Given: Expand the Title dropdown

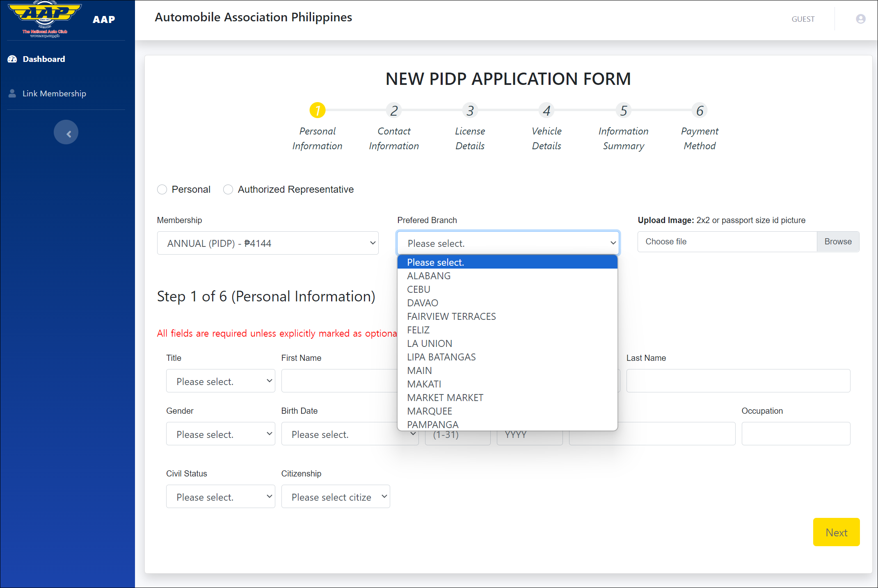Looking at the screenshot, I should coord(220,381).
